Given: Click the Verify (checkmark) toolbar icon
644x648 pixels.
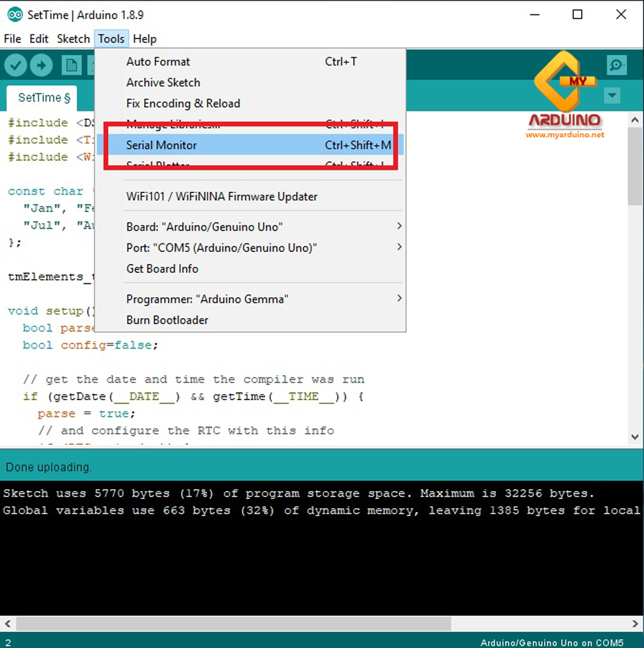Looking at the screenshot, I should point(15,65).
